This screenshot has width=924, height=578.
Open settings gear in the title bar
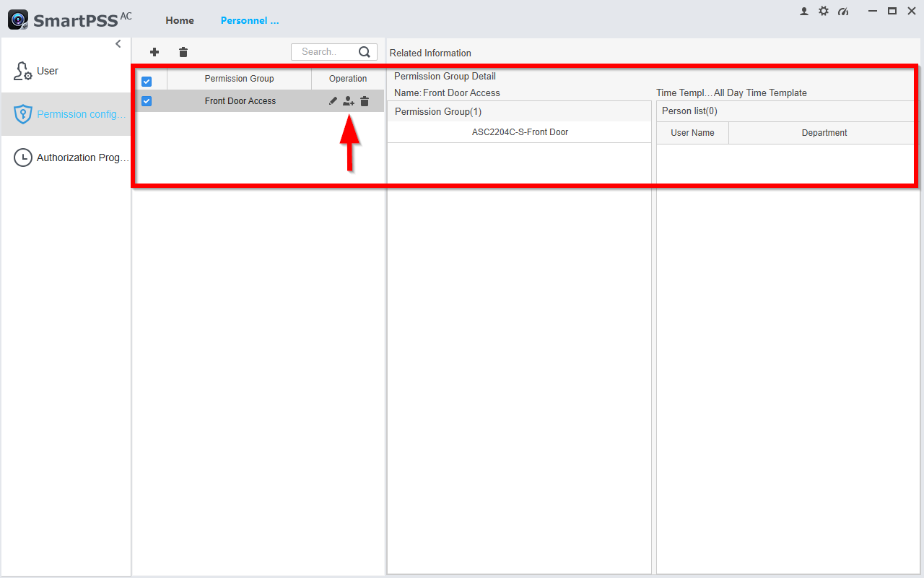[824, 11]
